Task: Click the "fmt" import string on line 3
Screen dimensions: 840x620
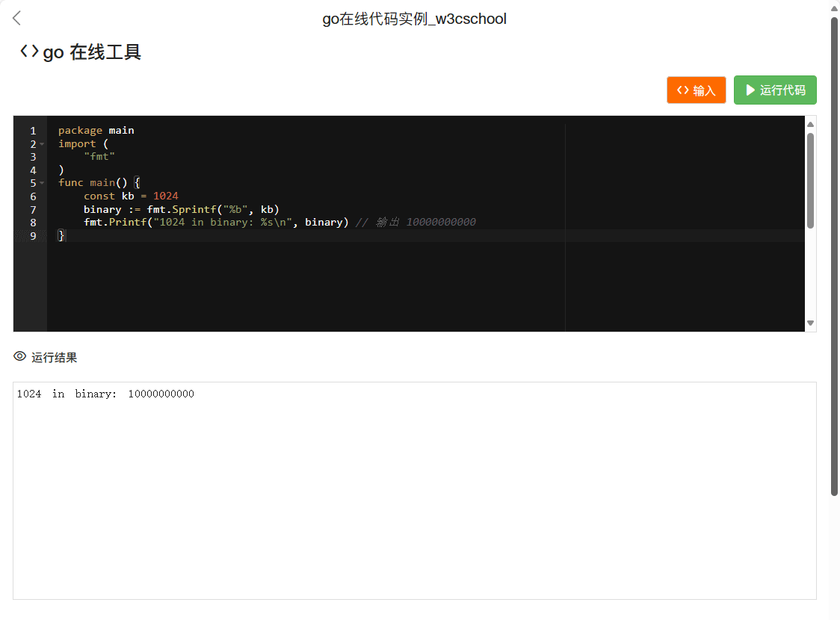Action: click(99, 157)
